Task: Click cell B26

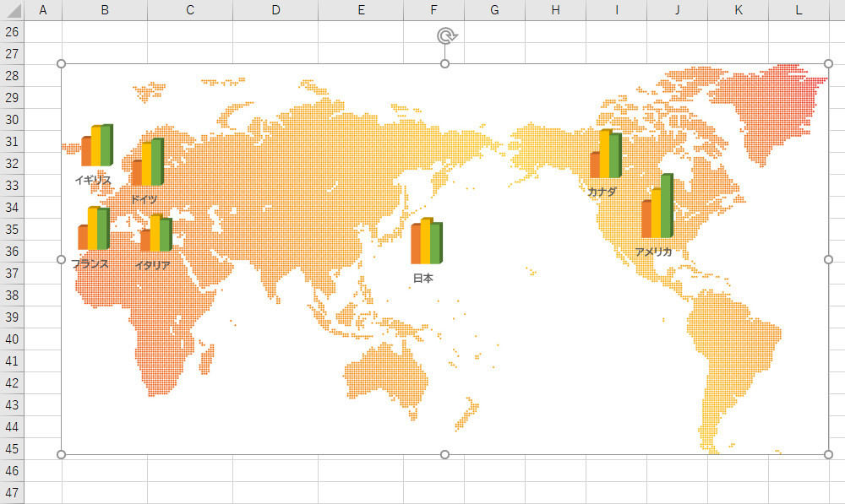Action: [x=105, y=32]
